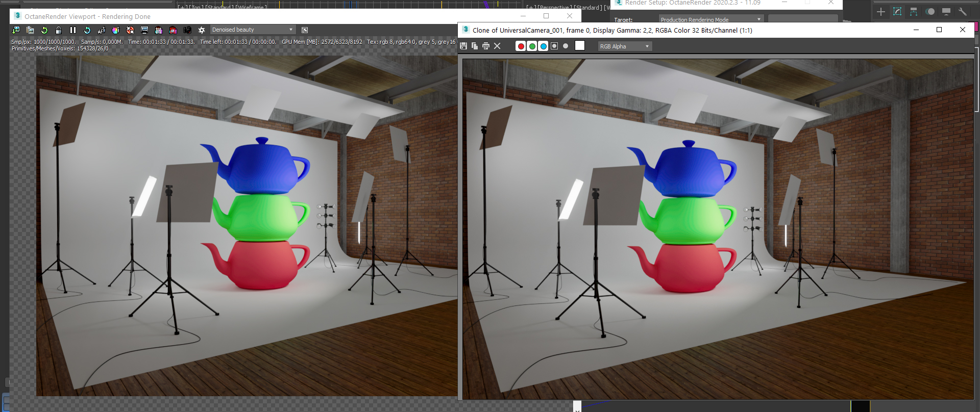Viewport: 980px width, 412px height.
Task: Toggle the viewport lock padlock icon
Action: [x=59, y=30]
